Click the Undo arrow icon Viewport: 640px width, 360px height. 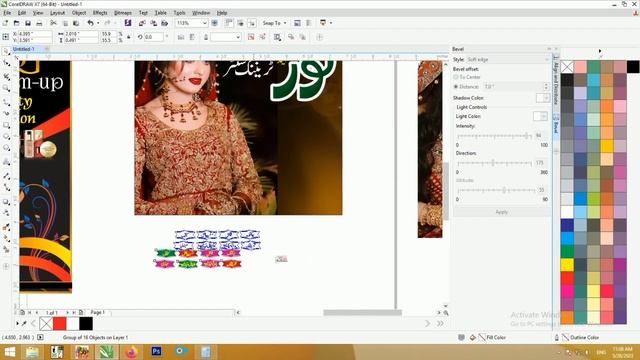click(x=91, y=23)
